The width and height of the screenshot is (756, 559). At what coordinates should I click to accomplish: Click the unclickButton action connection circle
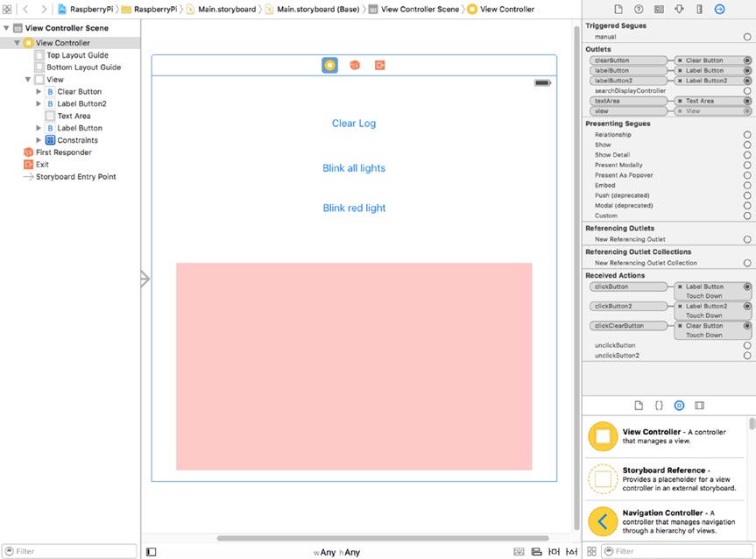click(747, 345)
